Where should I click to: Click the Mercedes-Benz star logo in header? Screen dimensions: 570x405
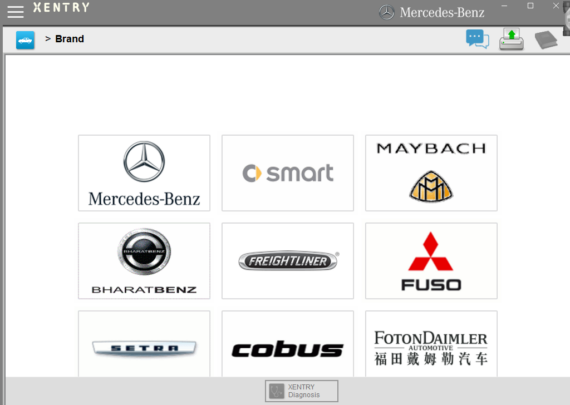[386, 13]
